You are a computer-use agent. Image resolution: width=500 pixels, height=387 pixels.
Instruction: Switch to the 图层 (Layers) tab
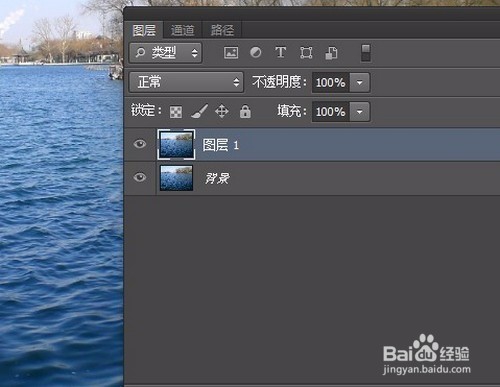[144, 30]
